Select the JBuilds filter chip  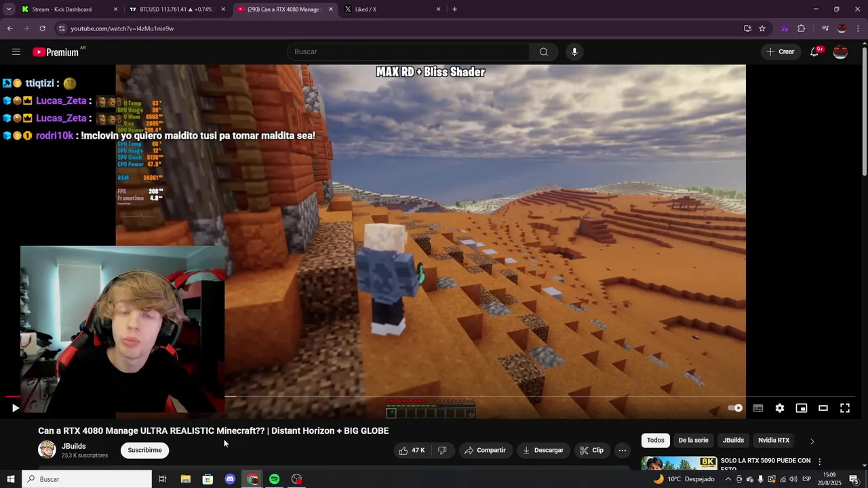(x=733, y=441)
